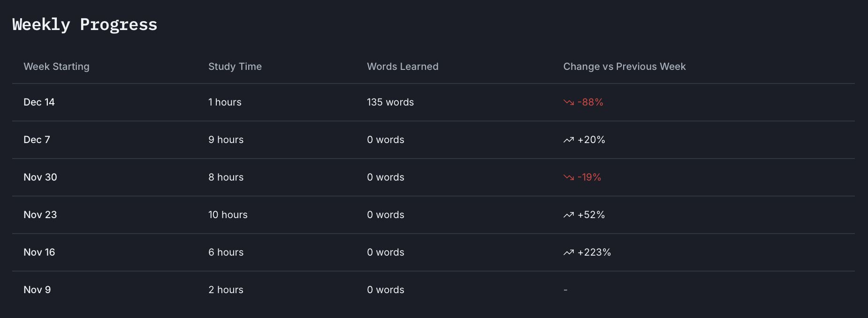Click the Nov 9 week label
Screen dimensions: 868x318
point(37,290)
